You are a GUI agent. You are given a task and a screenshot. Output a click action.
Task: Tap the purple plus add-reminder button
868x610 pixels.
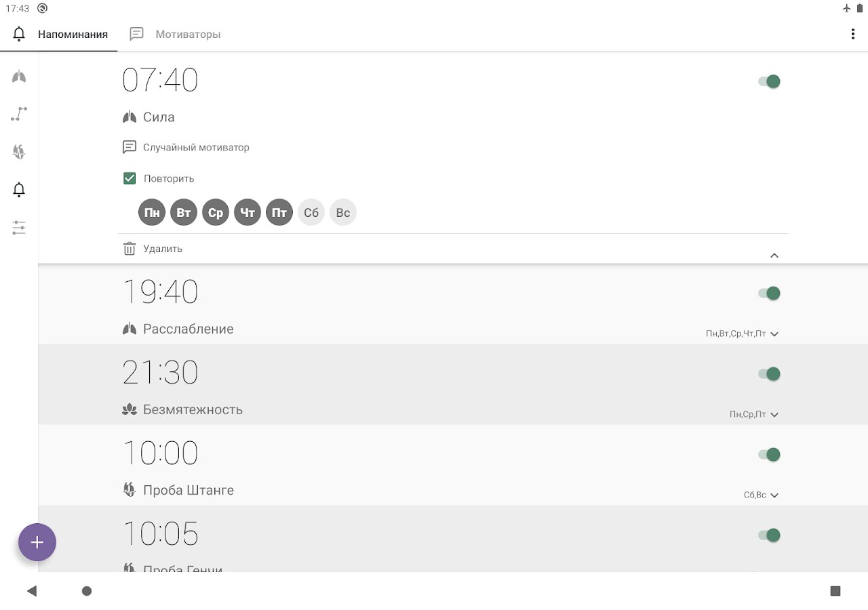tap(37, 542)
